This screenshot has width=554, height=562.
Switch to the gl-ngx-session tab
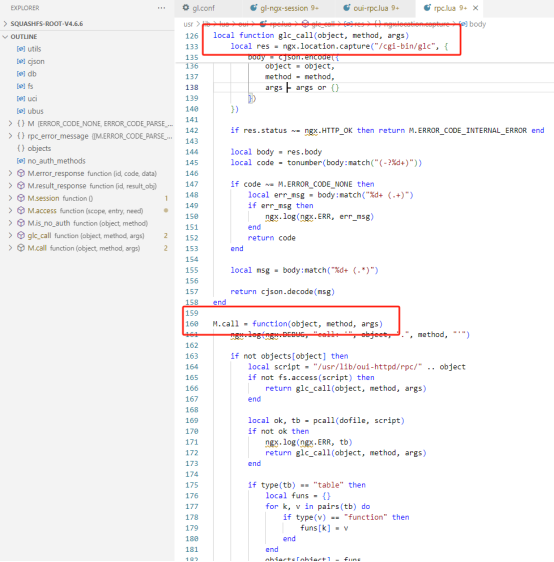[x=289, y=8]
